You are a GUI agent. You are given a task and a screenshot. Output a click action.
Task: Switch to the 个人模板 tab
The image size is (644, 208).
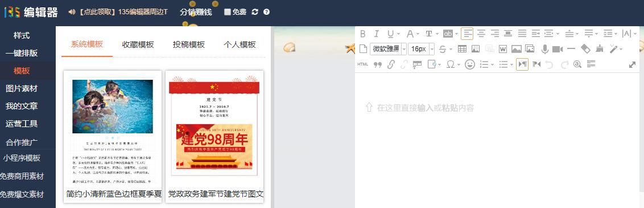pyautogui.click(x=240, y=44)
